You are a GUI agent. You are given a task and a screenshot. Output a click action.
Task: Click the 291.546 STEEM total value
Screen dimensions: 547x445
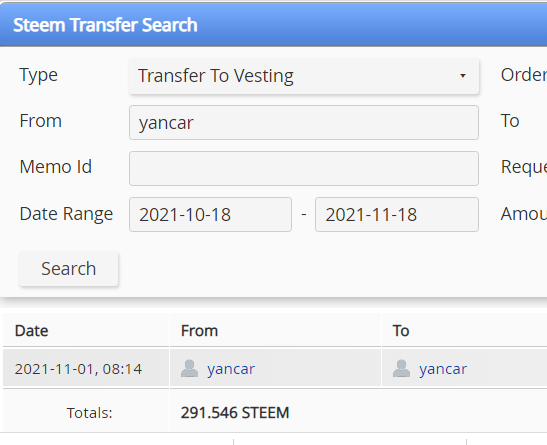pos(235,413)
